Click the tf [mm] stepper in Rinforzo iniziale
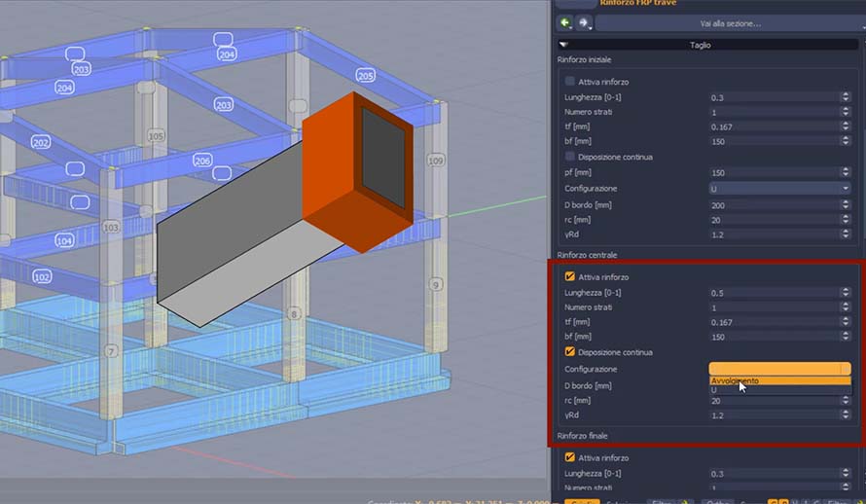This screenshot has width=866, height=504. tap(847, 127)
